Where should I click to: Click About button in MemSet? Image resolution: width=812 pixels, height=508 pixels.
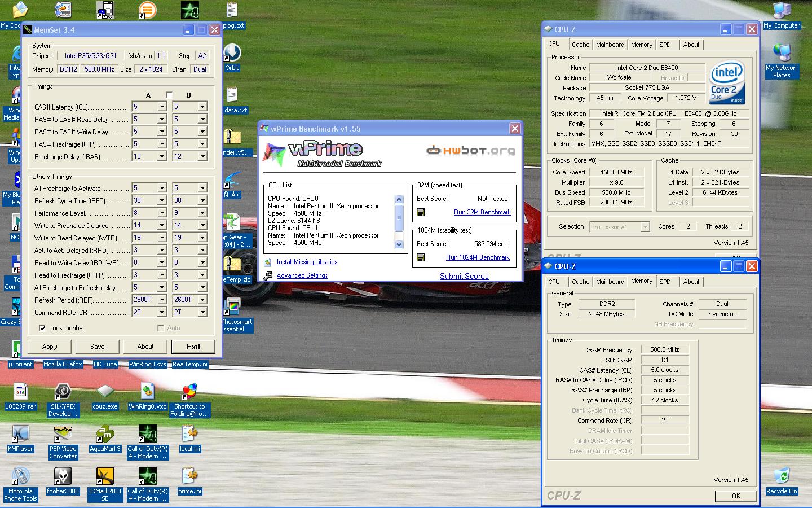click(x=145, y=347)
